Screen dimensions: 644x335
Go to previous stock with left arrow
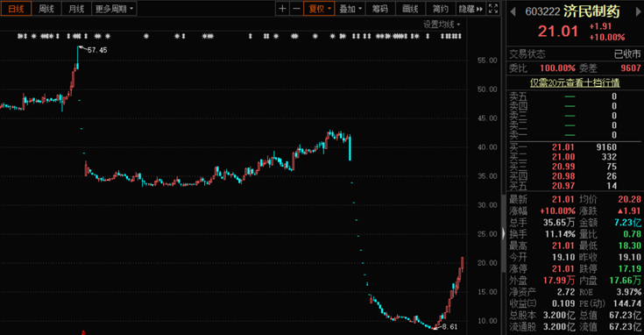[x=513, y=12]
